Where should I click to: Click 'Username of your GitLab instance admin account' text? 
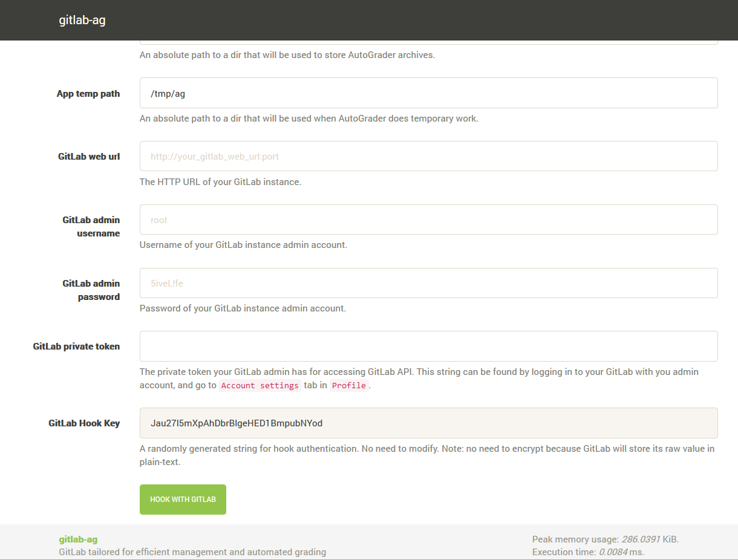click(244, 245)
